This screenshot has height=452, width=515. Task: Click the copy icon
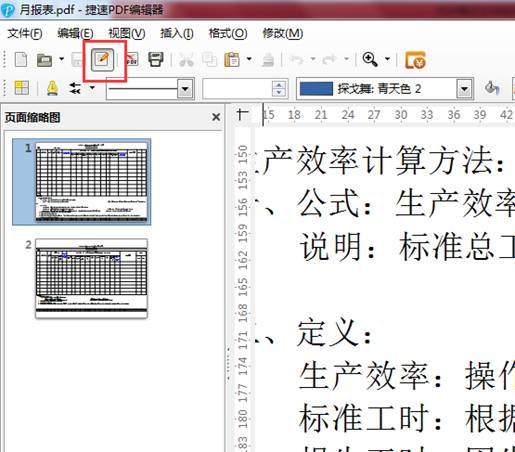pos(209,60)
